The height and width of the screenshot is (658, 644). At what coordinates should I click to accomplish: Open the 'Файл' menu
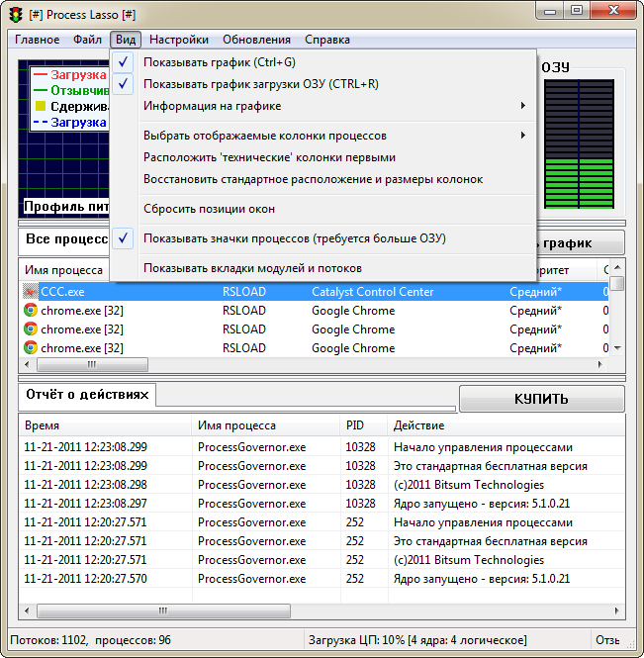click(x=87, y=40)
